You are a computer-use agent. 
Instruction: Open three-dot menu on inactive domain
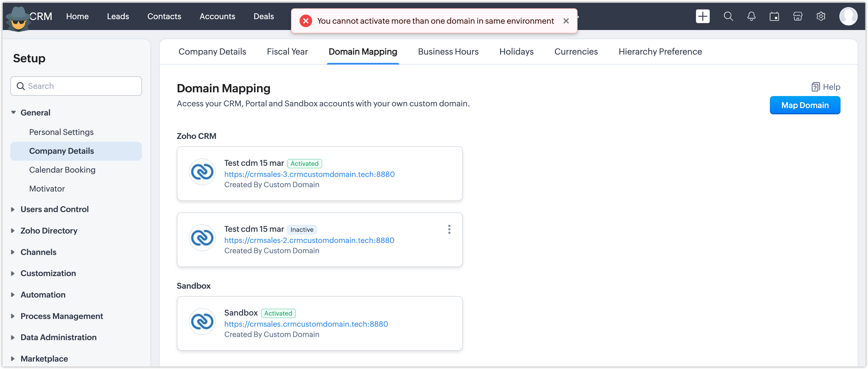click(x=449, y=229)
